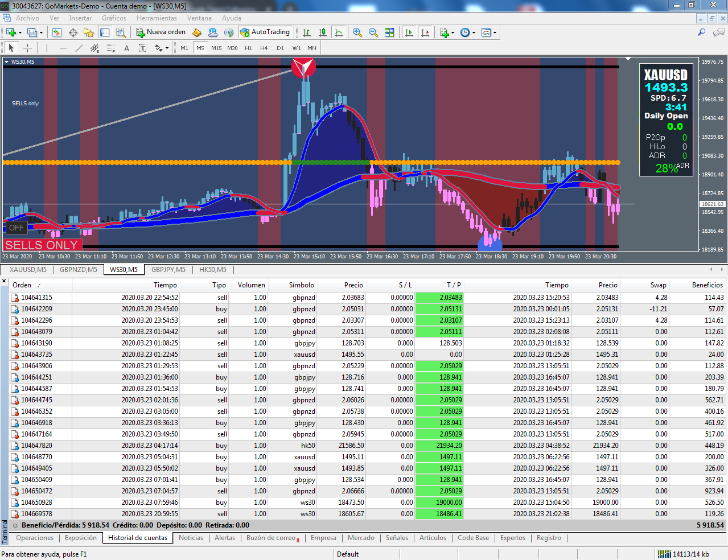Close the Terminal panel with the X
Screen dimensions: 728x560
5,281
